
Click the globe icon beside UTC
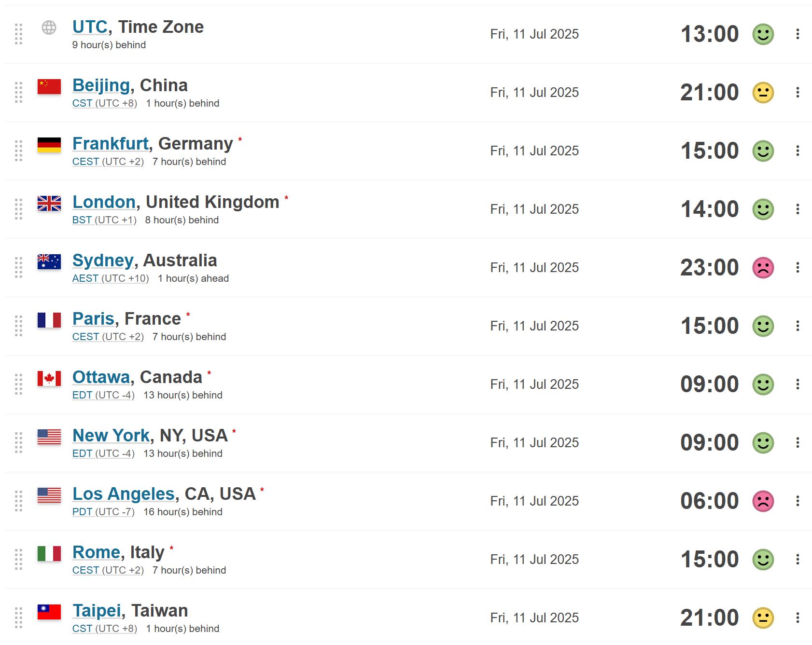(49, 27)
